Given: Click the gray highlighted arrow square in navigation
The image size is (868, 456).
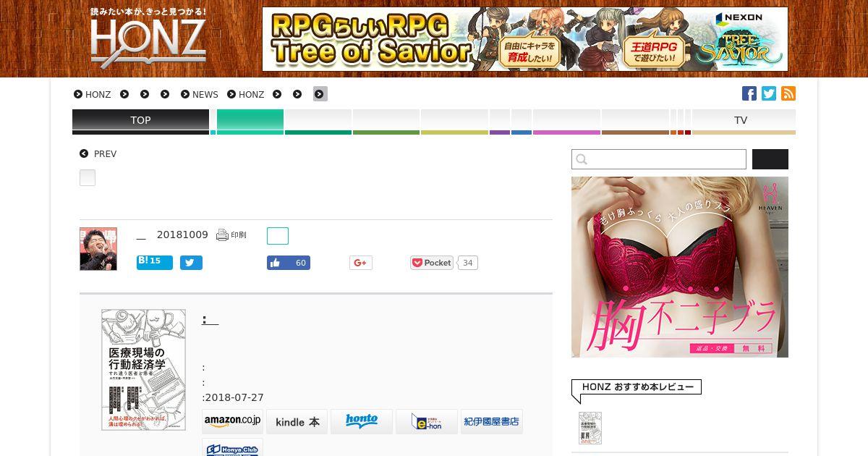Looking at the screenshot, I should pyautogui.click(x=320, y=94).
